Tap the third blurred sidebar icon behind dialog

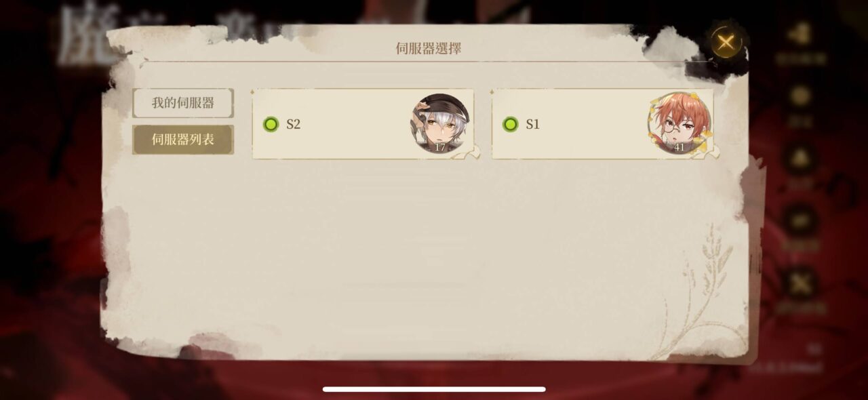click(801, 159)
